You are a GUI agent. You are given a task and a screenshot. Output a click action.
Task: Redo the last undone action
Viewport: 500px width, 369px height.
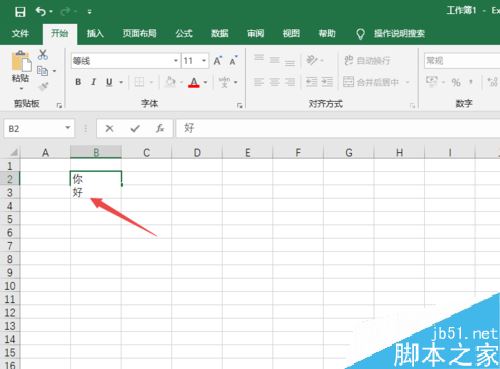pos(65,12)
